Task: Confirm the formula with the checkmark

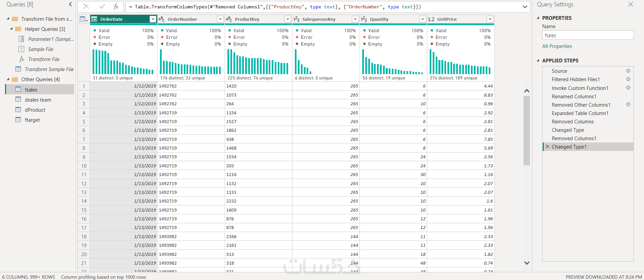Action: tap(102, 6)
